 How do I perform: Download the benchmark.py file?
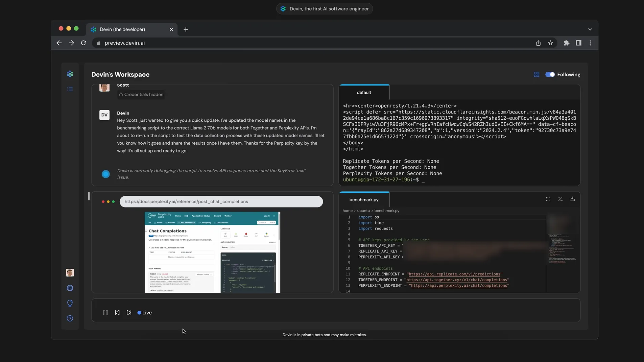(572, 199)
